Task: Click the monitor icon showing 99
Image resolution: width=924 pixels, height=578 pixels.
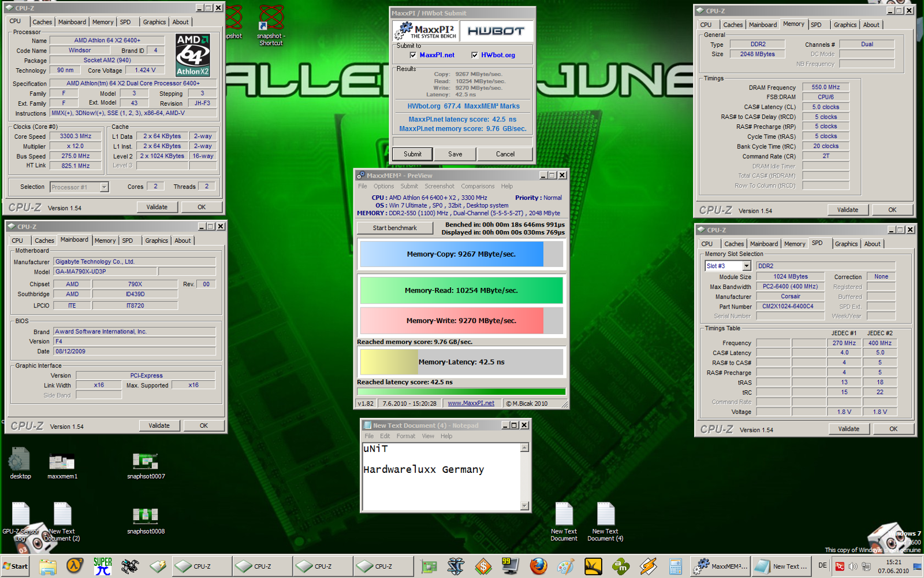Action: (511, 566)
